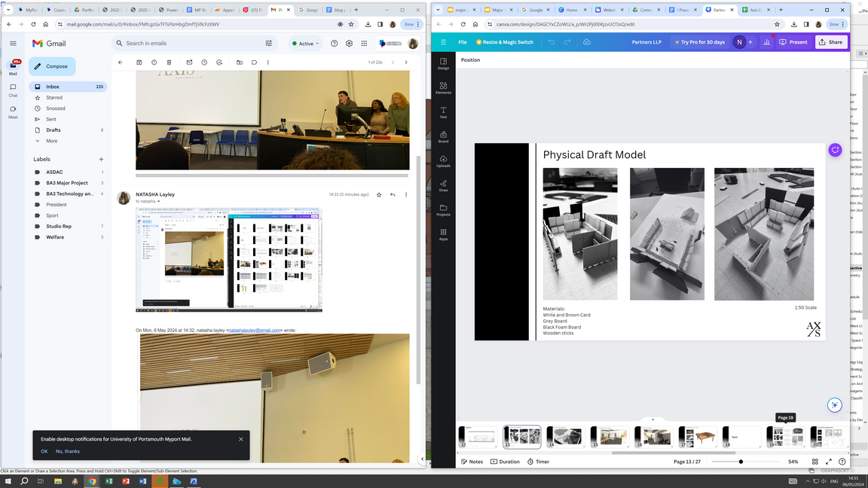This screenshot has width=868, height=488.
Task: Click the Share button in Canva
Action: tap(831, 42)
